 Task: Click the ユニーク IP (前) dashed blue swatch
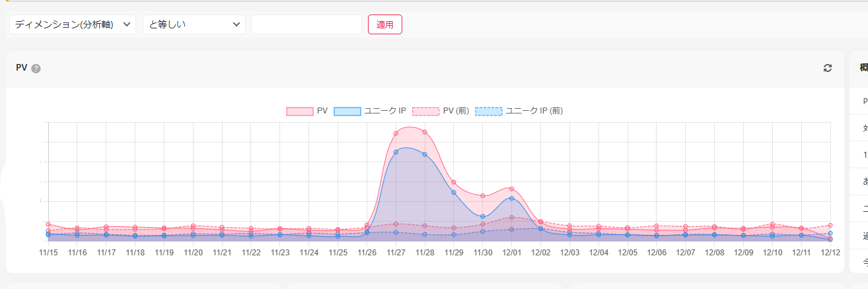pos(488,111)
